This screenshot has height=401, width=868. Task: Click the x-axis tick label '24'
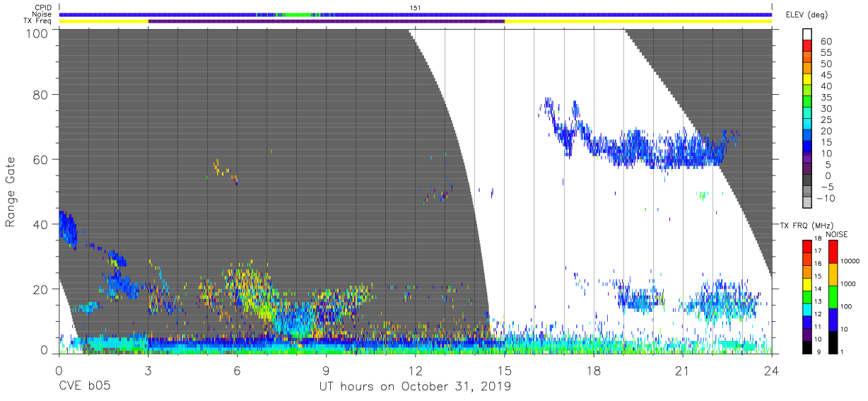(771, 371)
